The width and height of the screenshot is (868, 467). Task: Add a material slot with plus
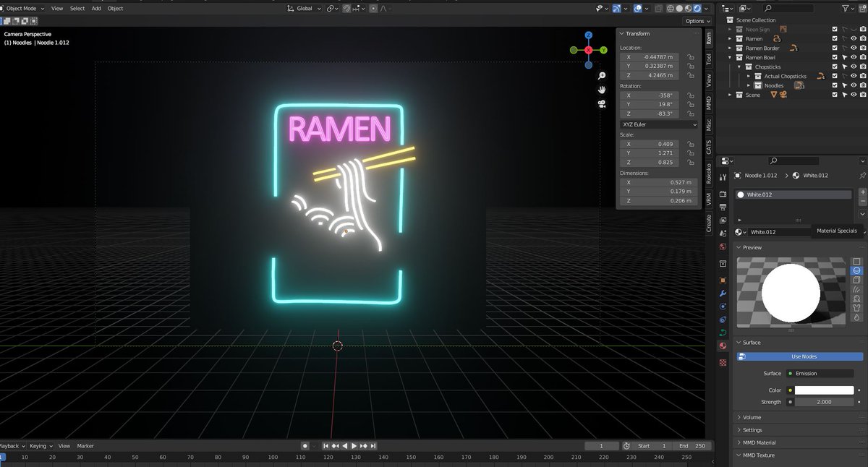click(x=862, y=193)
